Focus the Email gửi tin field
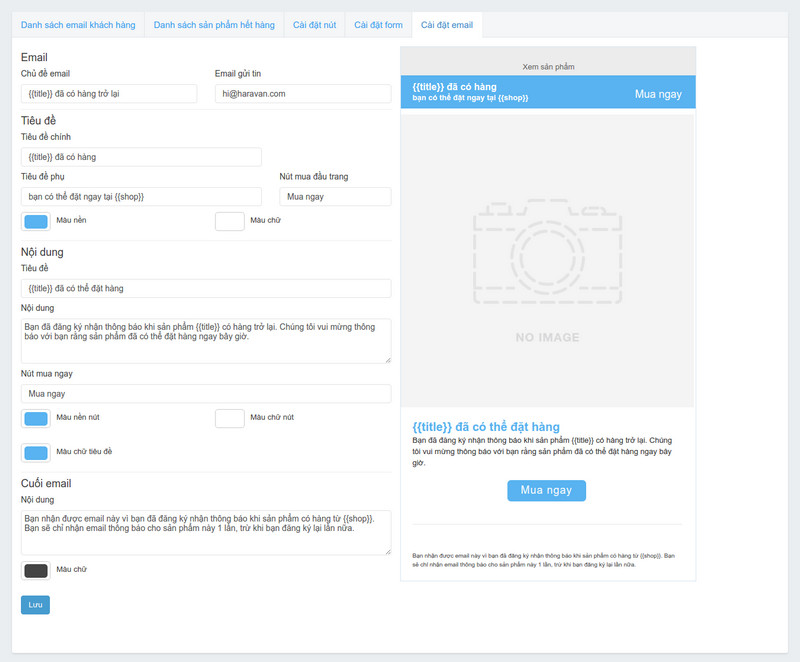 [303, 93]
